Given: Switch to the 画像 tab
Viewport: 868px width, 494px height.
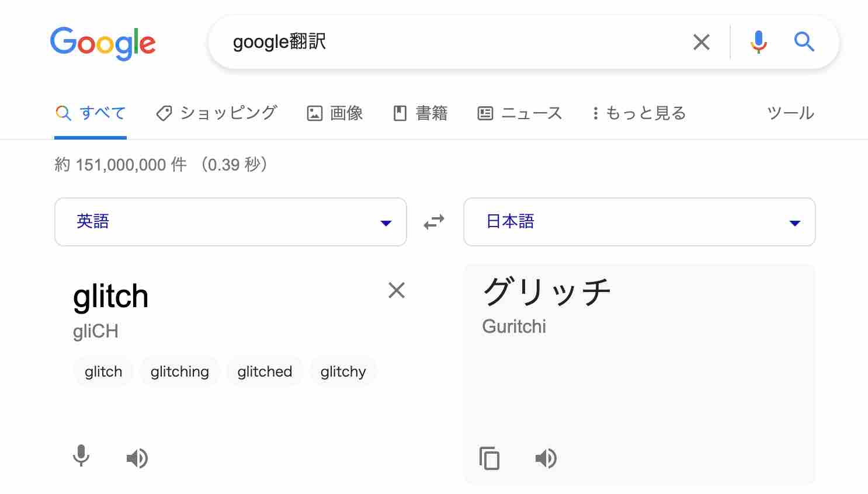Looking at the screenshot, I should 335,113.
